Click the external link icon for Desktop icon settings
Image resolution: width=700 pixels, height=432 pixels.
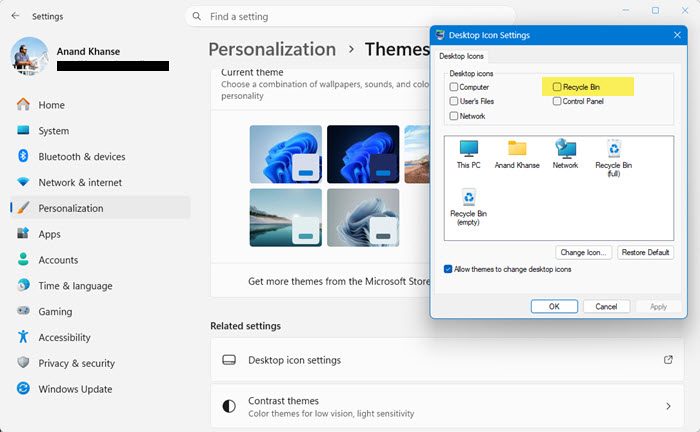(x=668, y=360)
